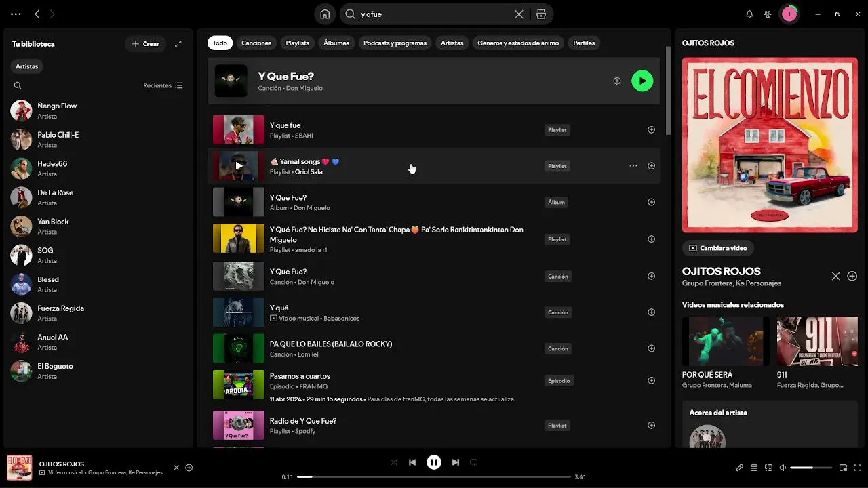Viewport: 868px width, 488px height.
Task: Open the user profile avatar menu
Action: pyautogui.click(x=789, y=14)
